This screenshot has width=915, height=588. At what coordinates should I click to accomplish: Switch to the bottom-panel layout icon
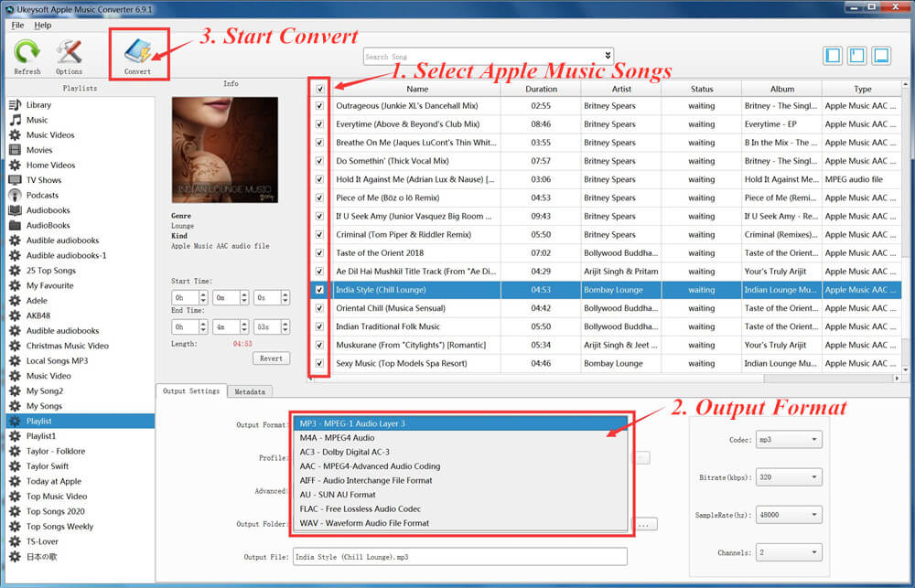pyautogui.click(x=881, y=56)
